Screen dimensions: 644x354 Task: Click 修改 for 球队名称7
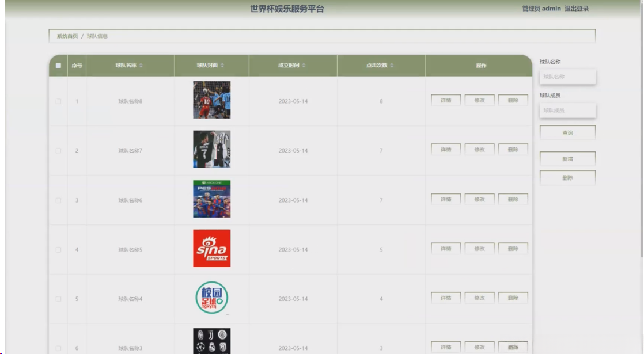coord(480,149)
